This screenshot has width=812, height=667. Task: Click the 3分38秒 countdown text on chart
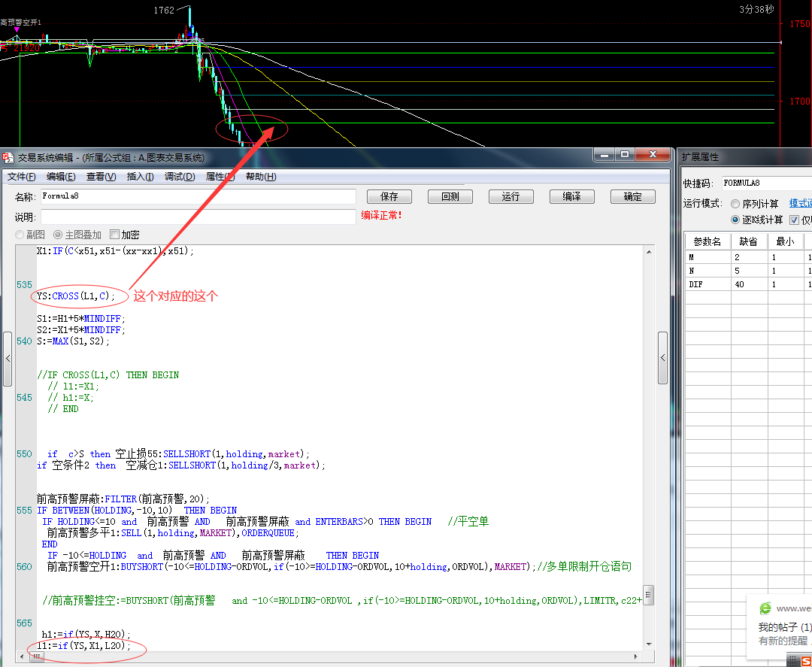[756, 9]
